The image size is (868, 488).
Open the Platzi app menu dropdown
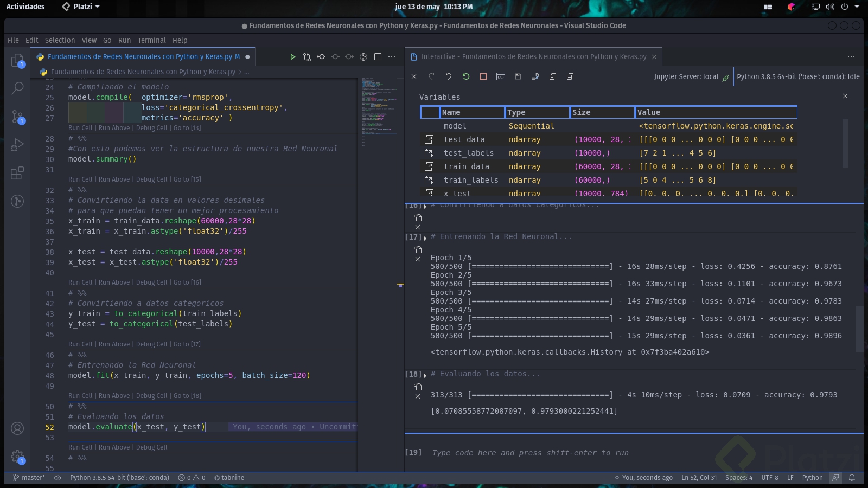tap(81, 7)
